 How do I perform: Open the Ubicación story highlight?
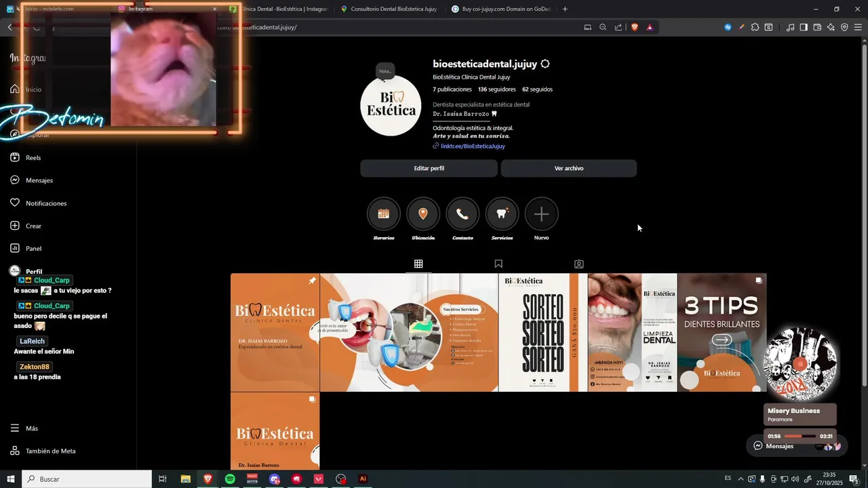[x=423, y=214]
